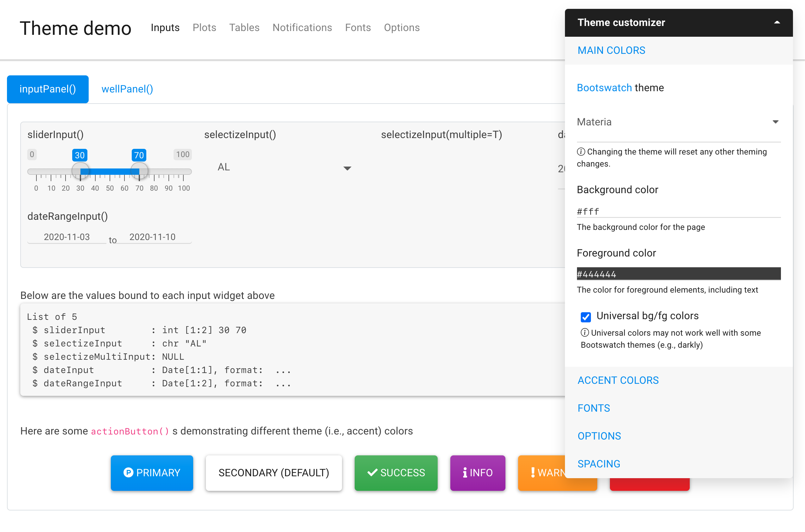Switch to the Plots tab
The image size is (805, 532).
pos(204,28)
